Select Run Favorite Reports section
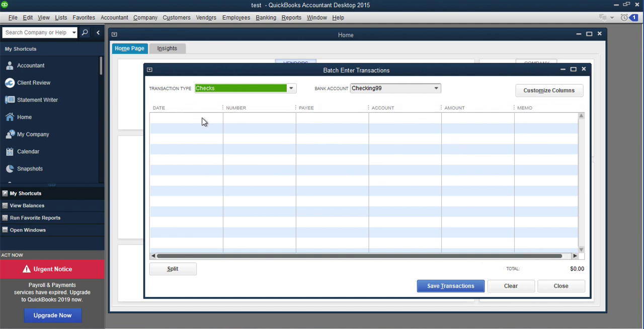The height and width of the screenshot is (329, 644). (x=52, y=218)
